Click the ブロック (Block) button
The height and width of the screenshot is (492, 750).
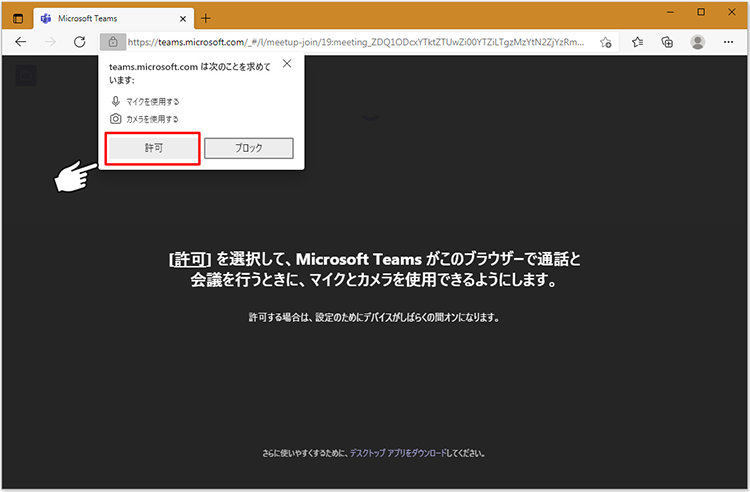[x=249, y=148]
